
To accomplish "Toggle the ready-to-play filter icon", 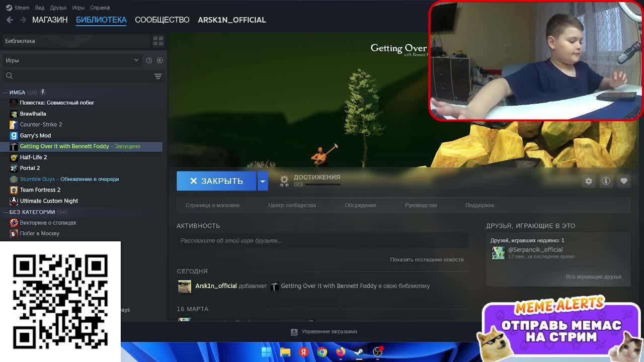I will click(159, 60).
